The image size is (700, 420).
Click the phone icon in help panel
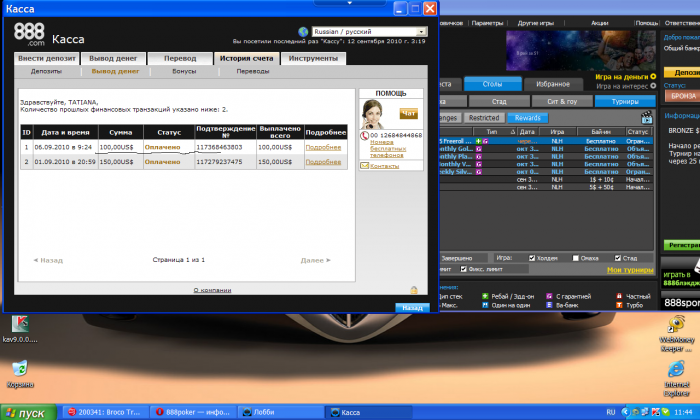tap(365, 136)
